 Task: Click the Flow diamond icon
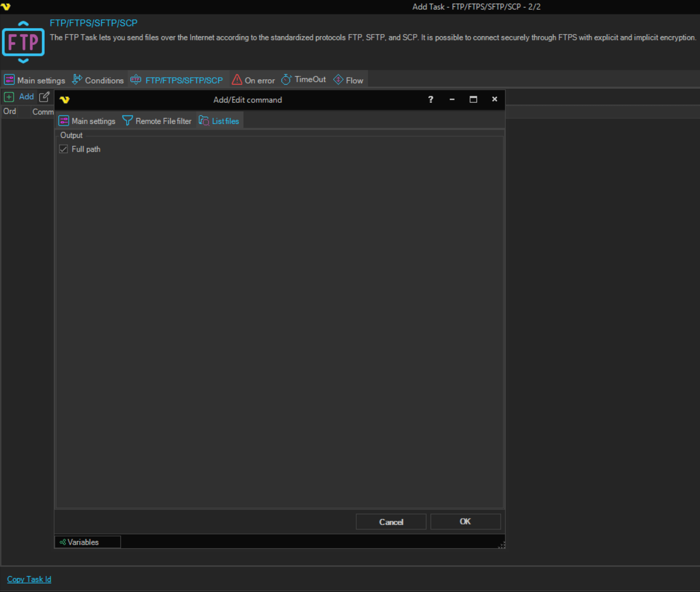pyautogui.click(x=338, y=80)
